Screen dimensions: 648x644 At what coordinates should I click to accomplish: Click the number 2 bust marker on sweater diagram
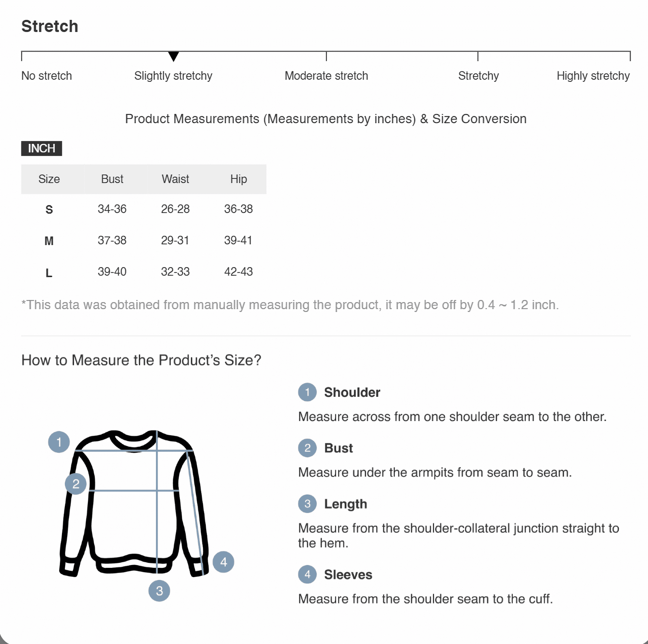coord(76,484)
